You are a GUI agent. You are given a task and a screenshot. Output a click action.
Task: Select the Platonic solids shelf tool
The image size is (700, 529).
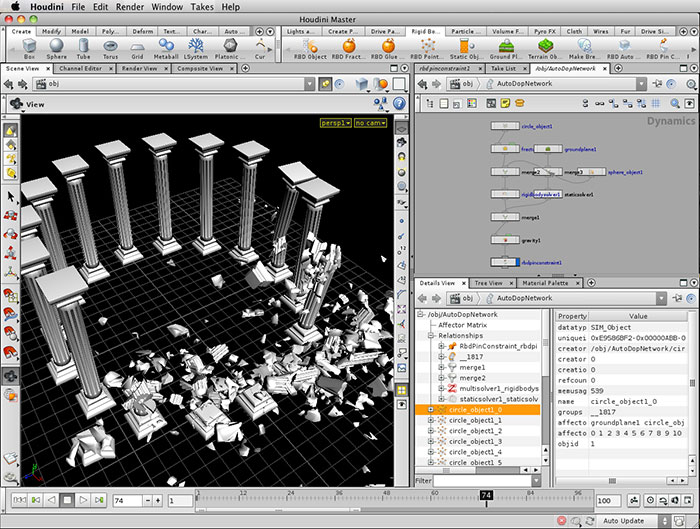(x=228, y=49)
